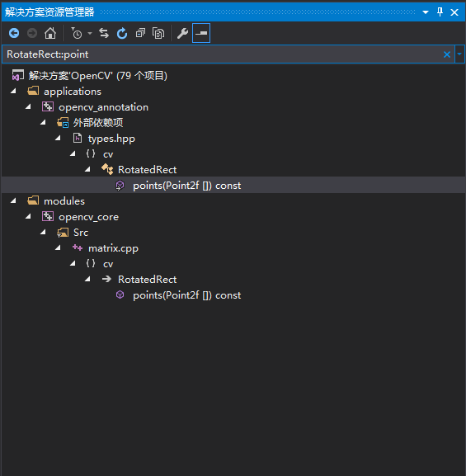466x476 pixels.
Task: Click RotatedRect class icon under types.hpp
Action: point(107,169)
